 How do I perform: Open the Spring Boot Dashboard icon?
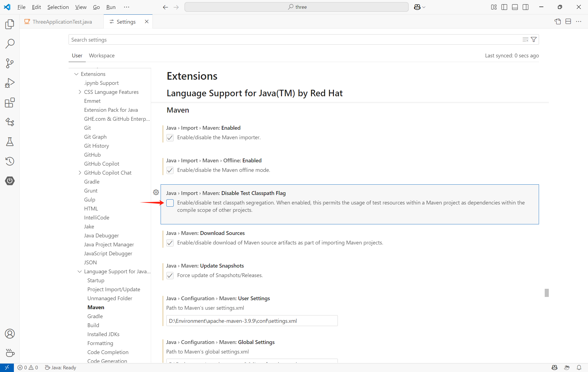point(10,181)
